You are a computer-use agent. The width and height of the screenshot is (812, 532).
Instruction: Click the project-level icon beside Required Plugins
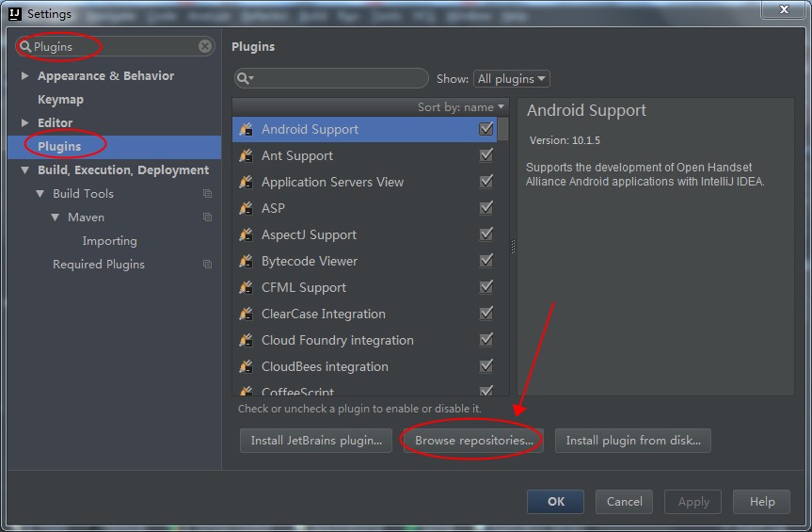pos(207,265)
